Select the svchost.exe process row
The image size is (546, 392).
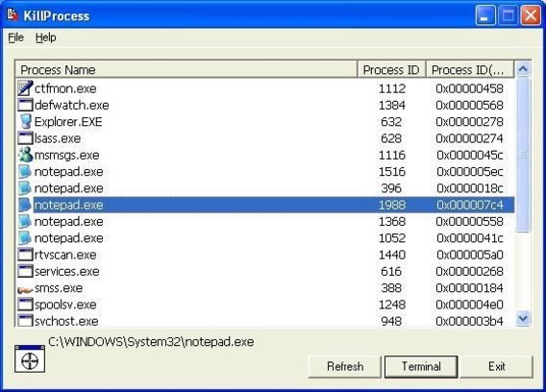[x=265, y=321]
